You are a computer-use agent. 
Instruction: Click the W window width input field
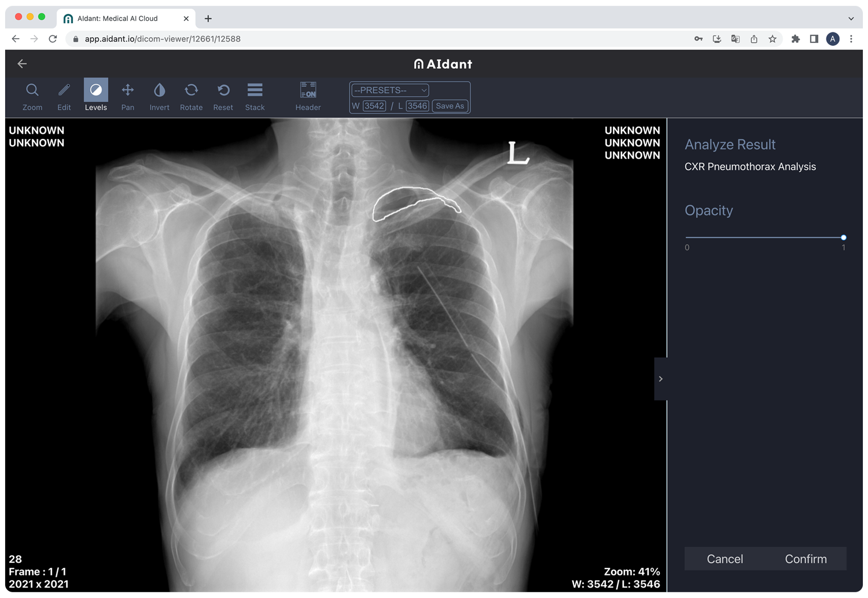click(x=374, y=106)
